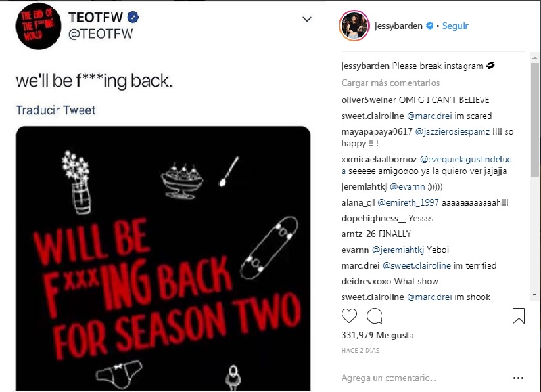
Task: Click the scrollbar down arrow in comments
Action: 535,295
